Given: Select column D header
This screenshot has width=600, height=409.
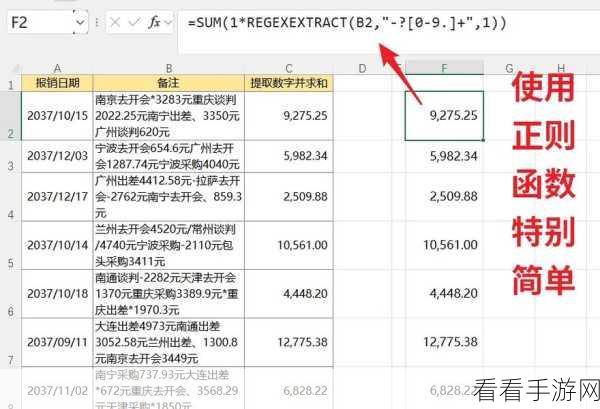Looking at the screenshot, I should (x=362, y=68).
